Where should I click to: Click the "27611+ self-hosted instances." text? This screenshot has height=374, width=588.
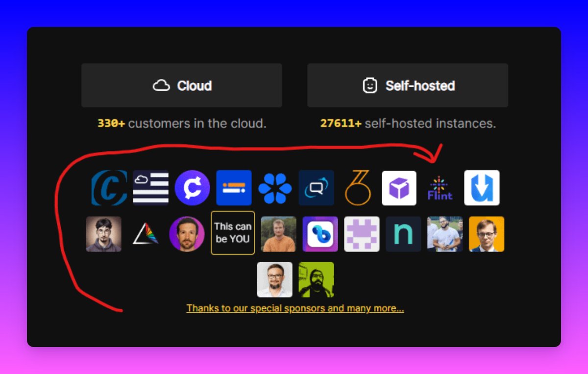tap(408, 123)
